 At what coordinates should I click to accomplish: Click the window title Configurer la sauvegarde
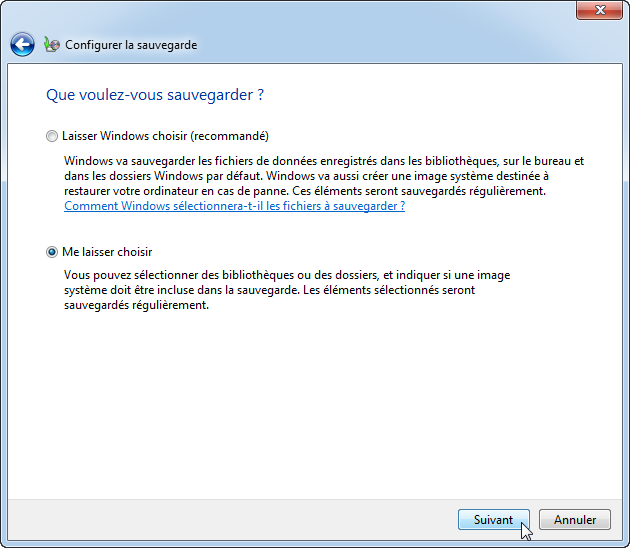click(131, 45)
